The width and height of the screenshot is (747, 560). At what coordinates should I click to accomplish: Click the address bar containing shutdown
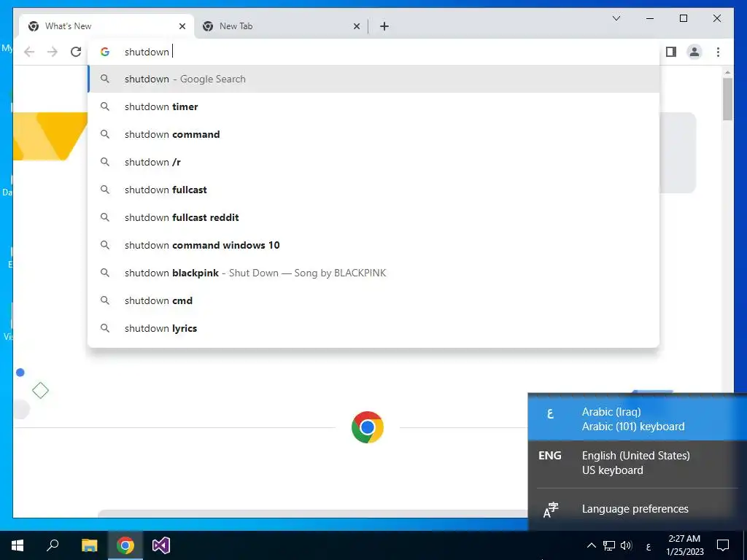[374, 52]
